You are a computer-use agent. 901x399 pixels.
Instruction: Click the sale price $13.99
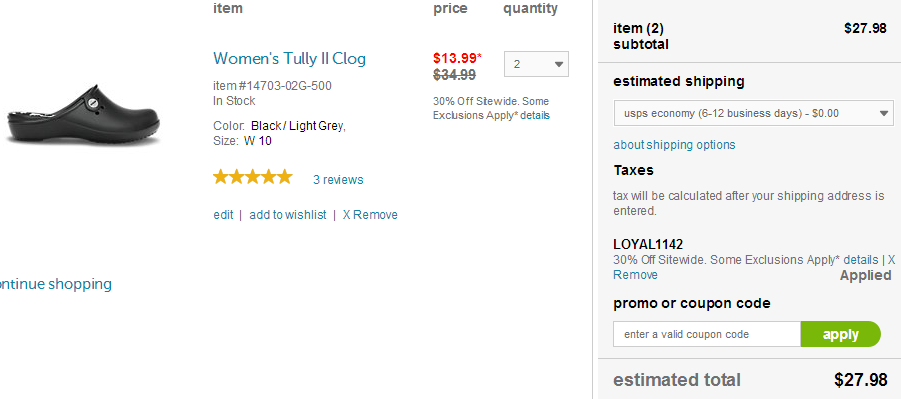[457, 58]
